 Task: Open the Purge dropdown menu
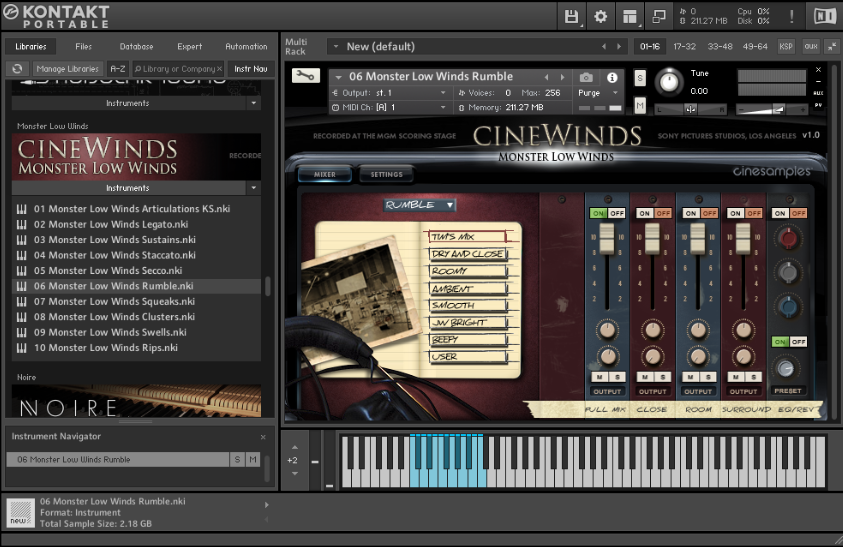[x=598, y=93]
